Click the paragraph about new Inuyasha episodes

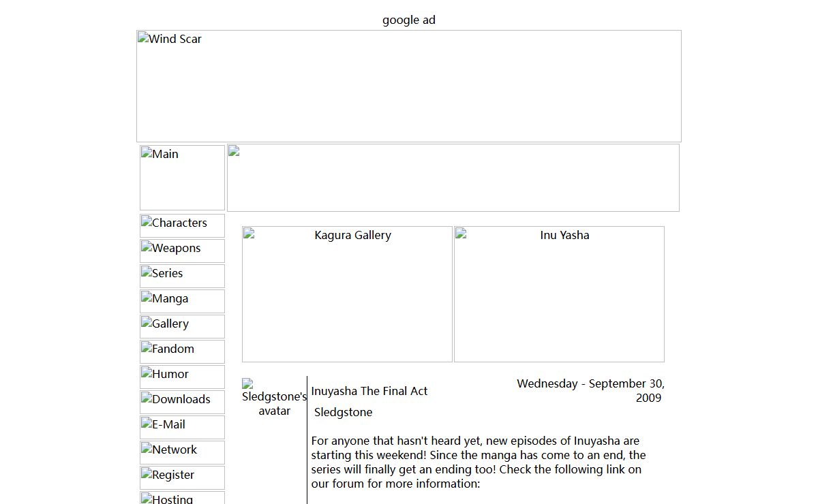pyautogui.click(x=479, y=462)
